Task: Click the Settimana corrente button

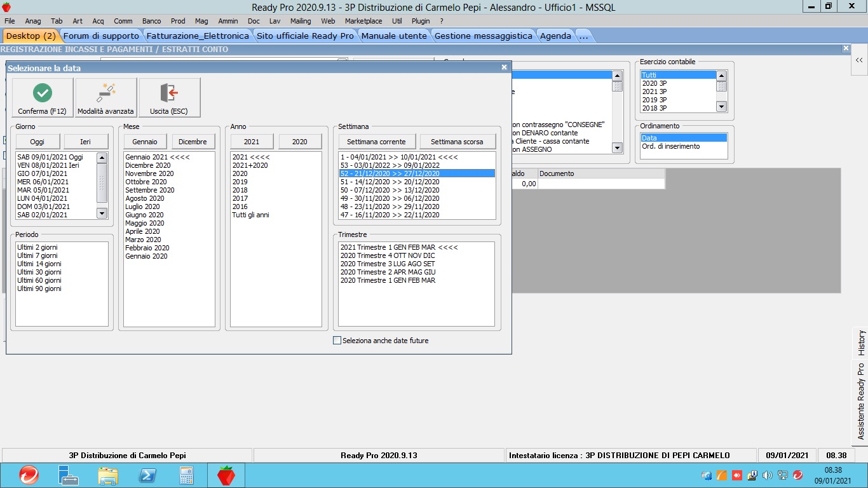Action: (377, 142)
